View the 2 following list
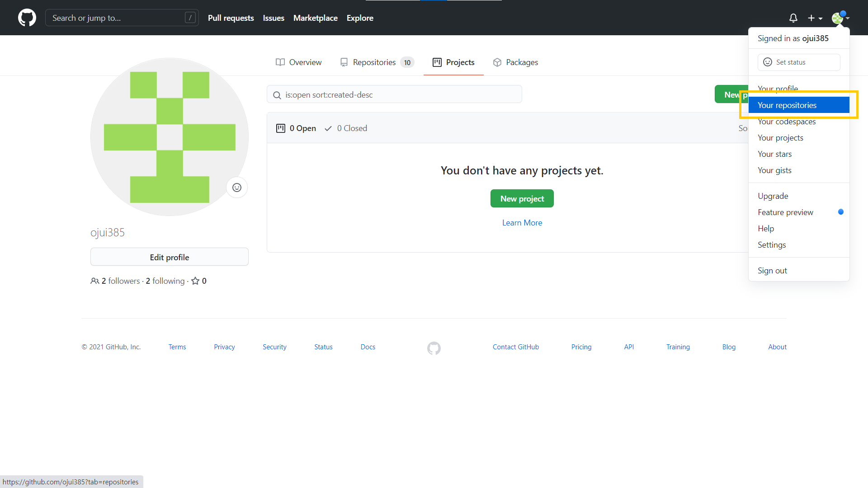 tap(165, 281)
